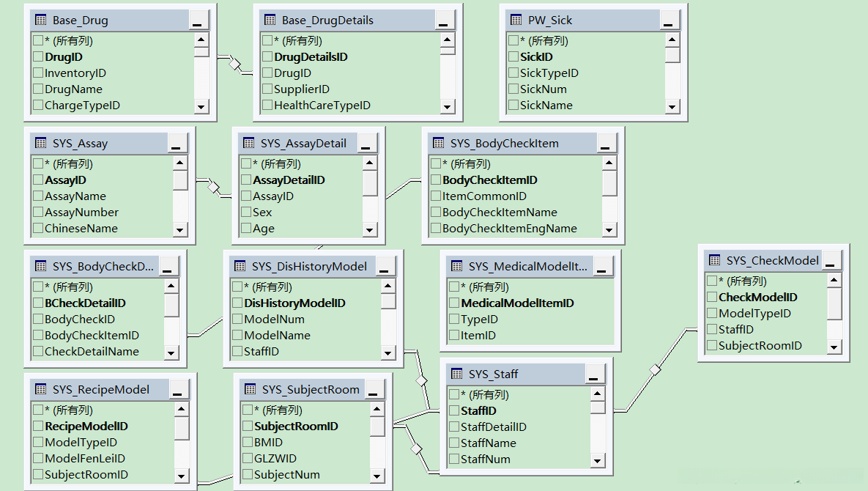Click the AssayName column label in SYS_Assay
Screen dimensions: 868x491
click(75, 196)
